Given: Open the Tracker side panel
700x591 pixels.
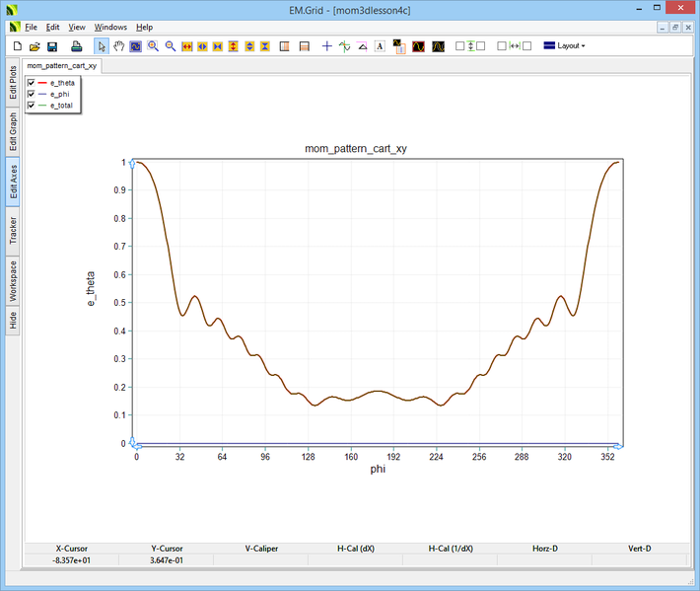Looking at the screenshot, I should pyautogui.click(x=13, y=230).
